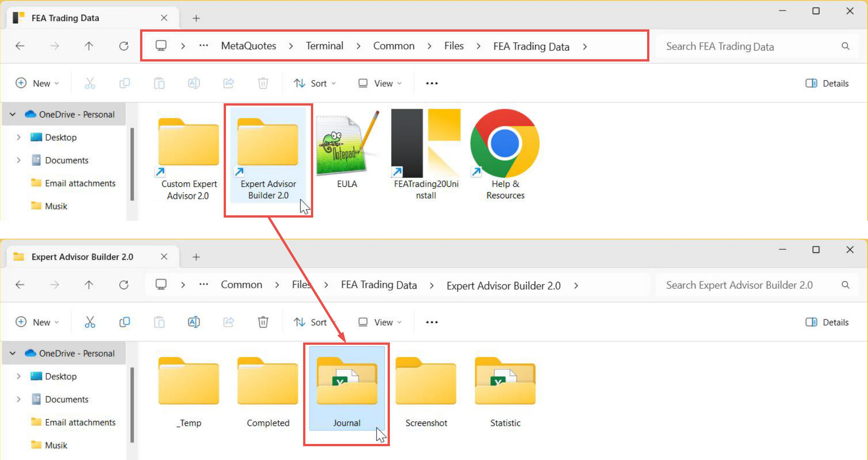Select Musik in bottom window sidebar

click(49, 445)
